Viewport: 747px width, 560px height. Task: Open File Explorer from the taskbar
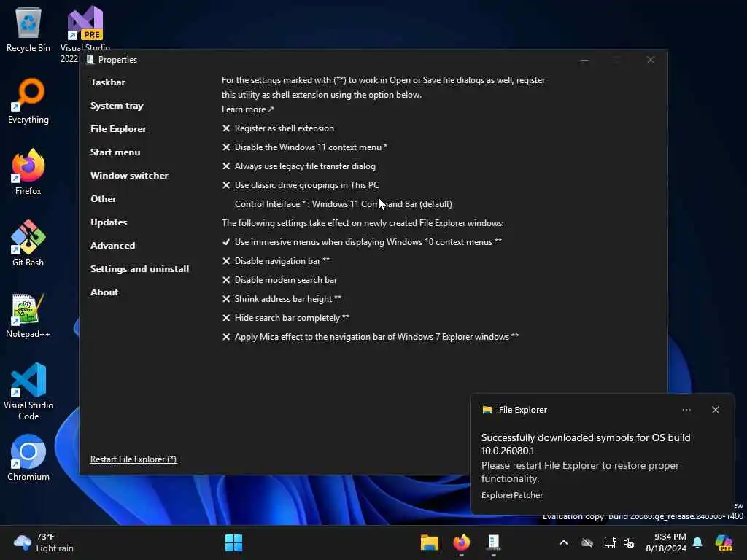point(429,542)
